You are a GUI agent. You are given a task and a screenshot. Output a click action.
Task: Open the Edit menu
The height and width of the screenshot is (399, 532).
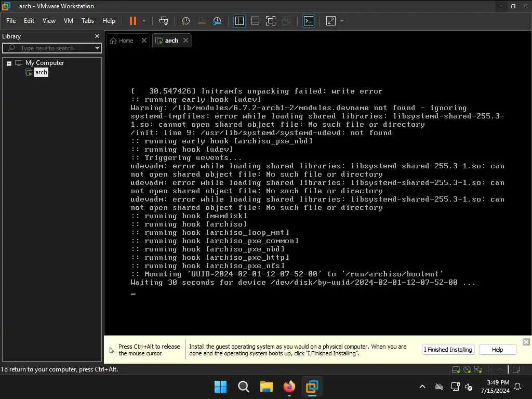click(29, 21)
